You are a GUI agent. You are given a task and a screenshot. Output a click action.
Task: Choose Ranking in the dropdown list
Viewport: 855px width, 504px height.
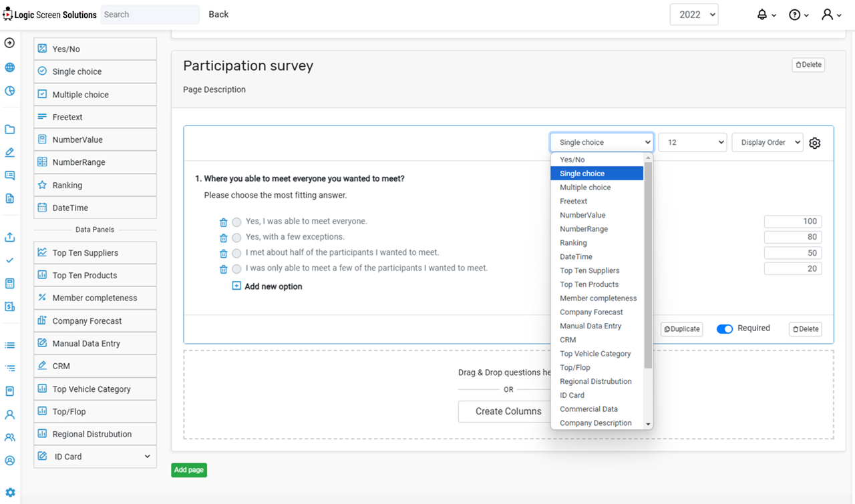(x=597, y=243)
